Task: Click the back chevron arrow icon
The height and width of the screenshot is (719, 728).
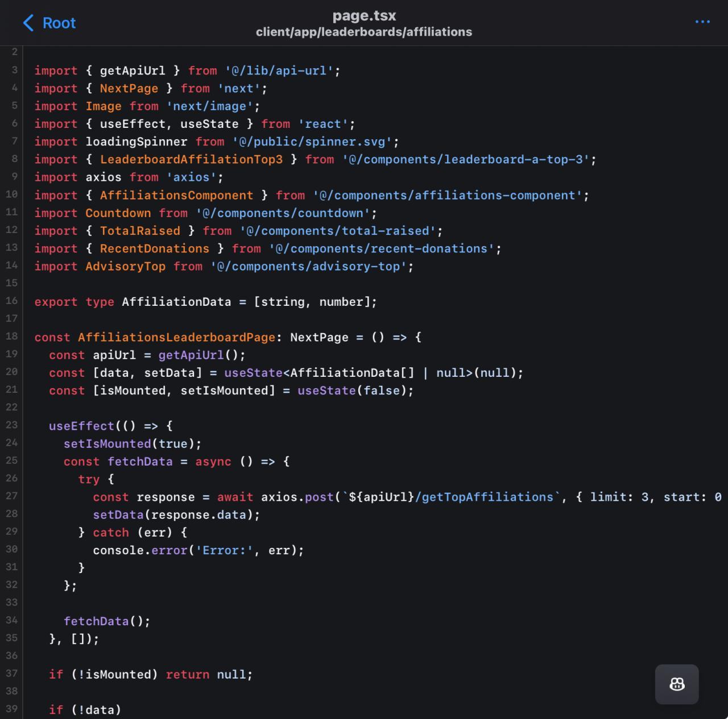Action: pos(28,23)
